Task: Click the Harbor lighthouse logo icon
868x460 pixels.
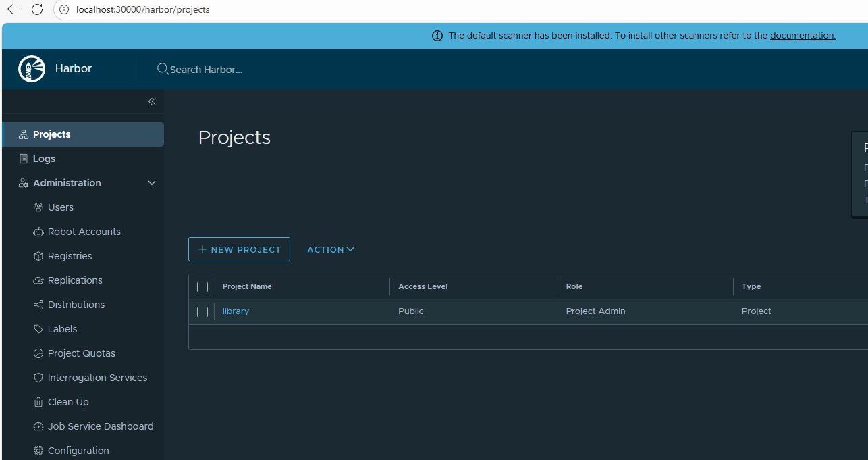Action: [x=32, y=69]
